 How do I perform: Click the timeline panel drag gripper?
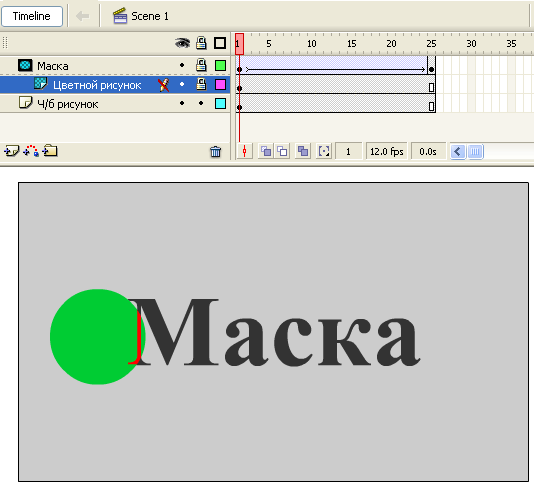5,43
